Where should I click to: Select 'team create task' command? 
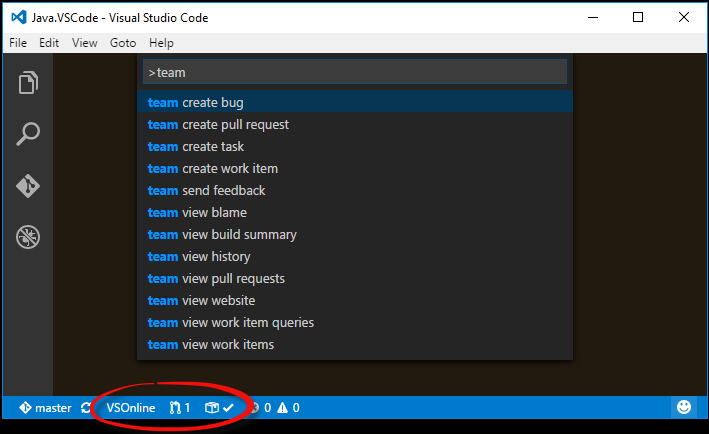pos(355,146)
